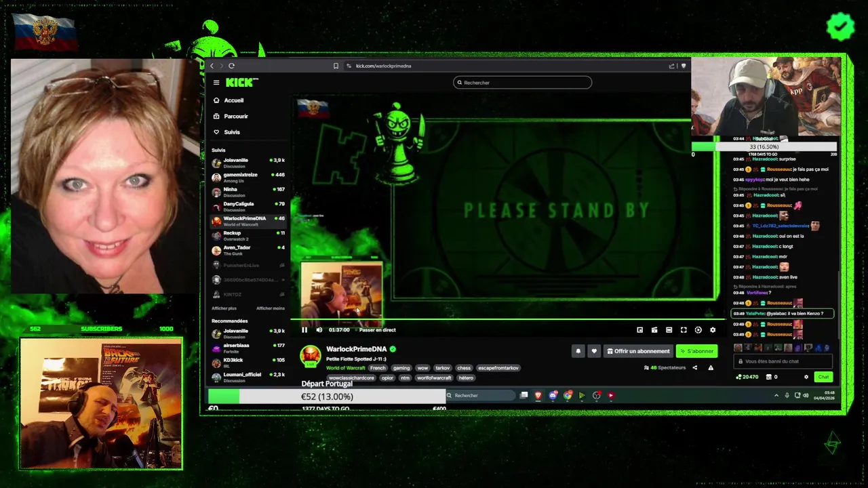Click the S'abonner button

point(696,351)
